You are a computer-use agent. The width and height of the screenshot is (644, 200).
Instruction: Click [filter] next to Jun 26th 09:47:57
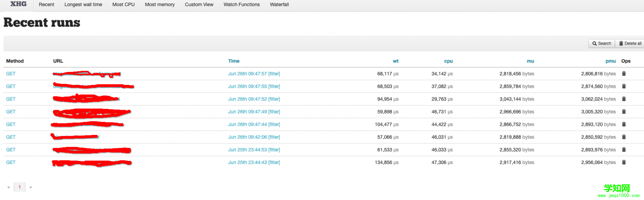coord(274,73)
